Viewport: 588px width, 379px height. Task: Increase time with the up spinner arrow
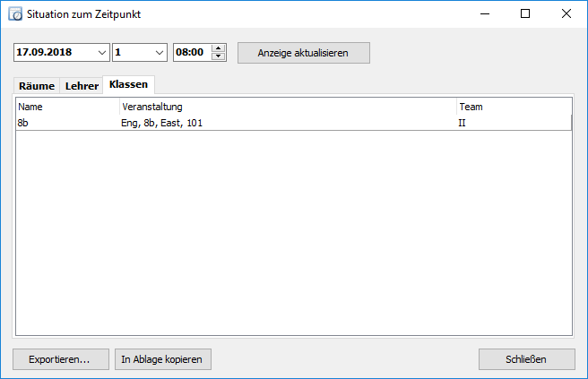coord(218,48)
